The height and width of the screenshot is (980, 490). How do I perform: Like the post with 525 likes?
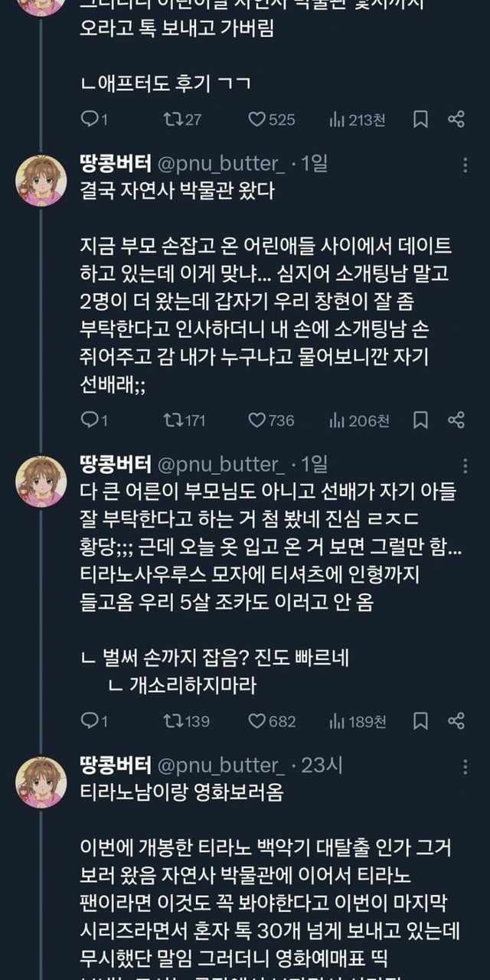pos(257,119)
